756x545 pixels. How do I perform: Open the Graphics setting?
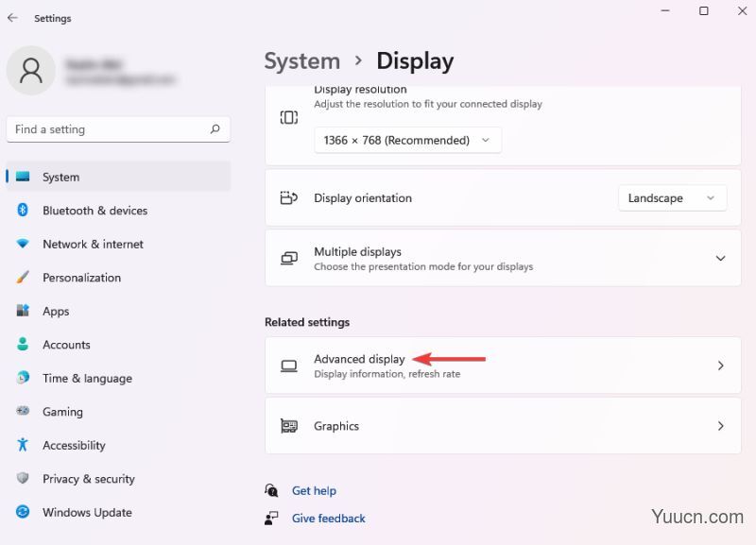(503, 426)
